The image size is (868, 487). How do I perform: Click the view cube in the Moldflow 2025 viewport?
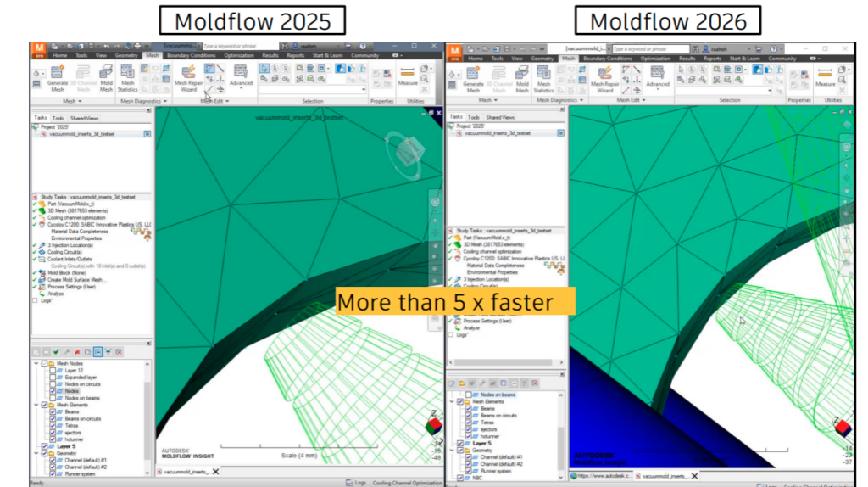click(x=409, y=153)
